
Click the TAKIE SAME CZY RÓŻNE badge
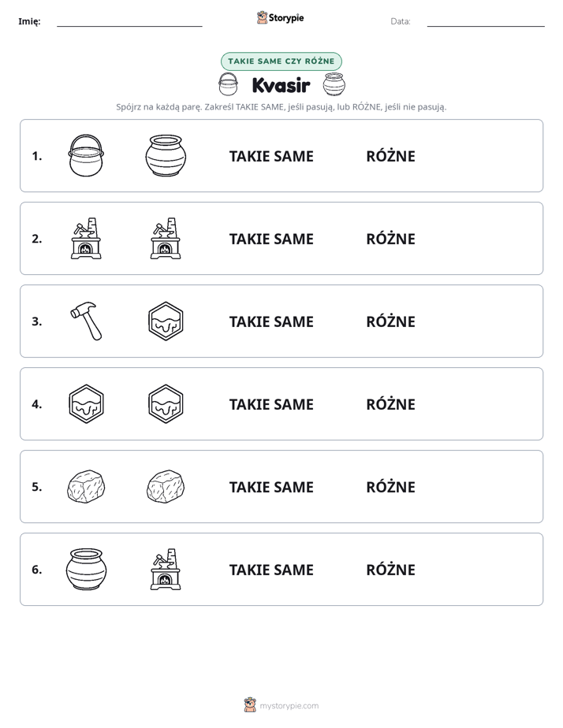tap(281, 61)
